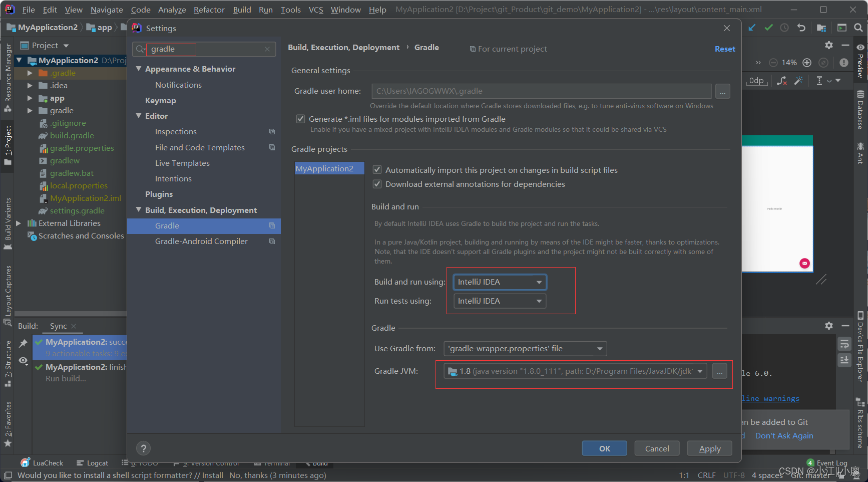Click the zoom out minus icon in preview
Viewport: 868px width, 482px height.
tap(773, 63)
